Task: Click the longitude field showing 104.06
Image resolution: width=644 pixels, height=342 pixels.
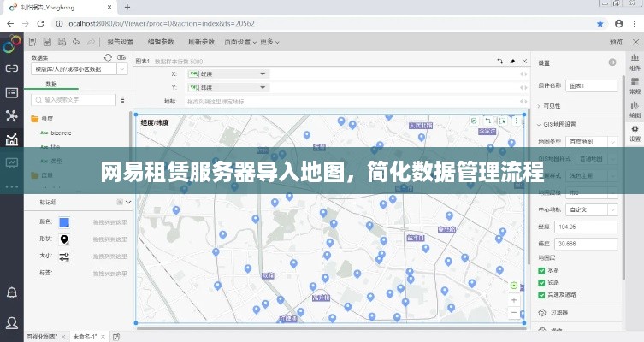Action: 586,227
